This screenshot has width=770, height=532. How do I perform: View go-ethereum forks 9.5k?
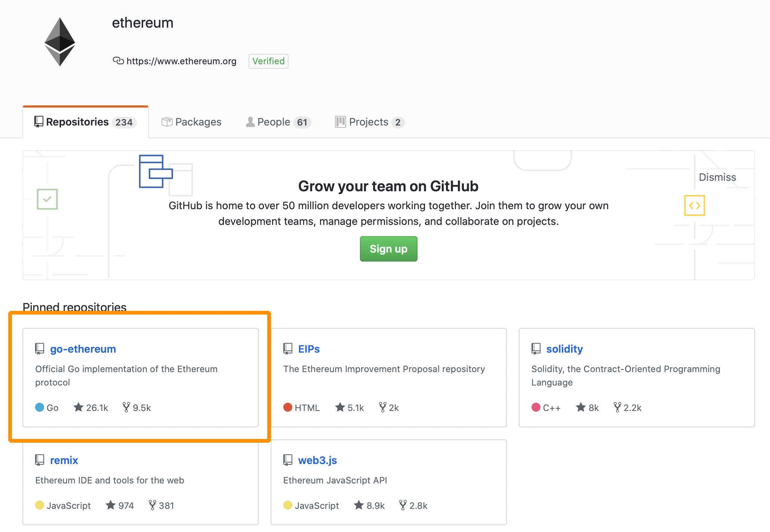point(137,407)
